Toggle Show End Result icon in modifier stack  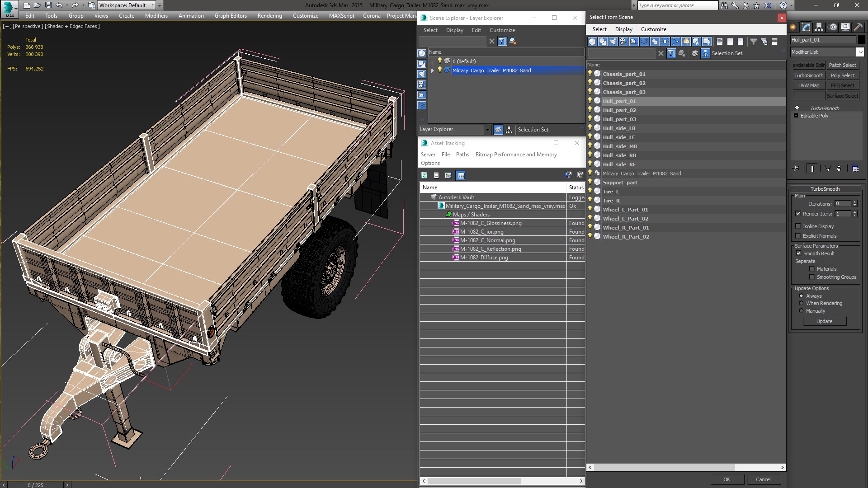(x=812, y=169)
